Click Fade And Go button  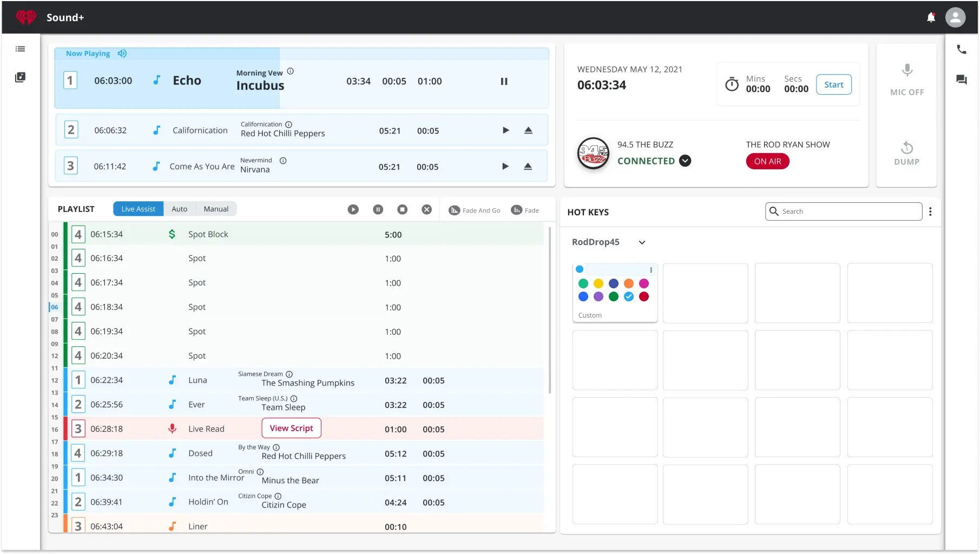[x=475, y=210]
